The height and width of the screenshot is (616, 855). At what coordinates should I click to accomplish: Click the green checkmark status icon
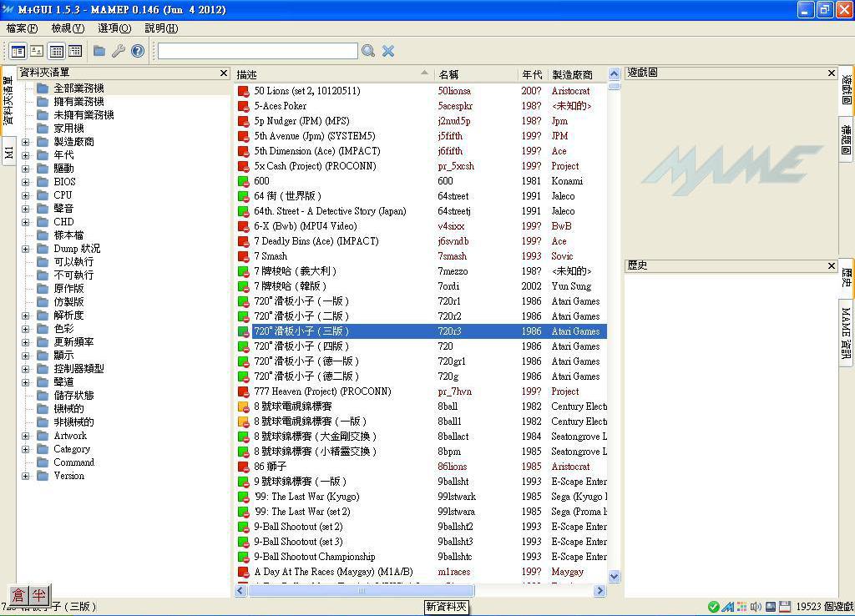click(713, 607)
